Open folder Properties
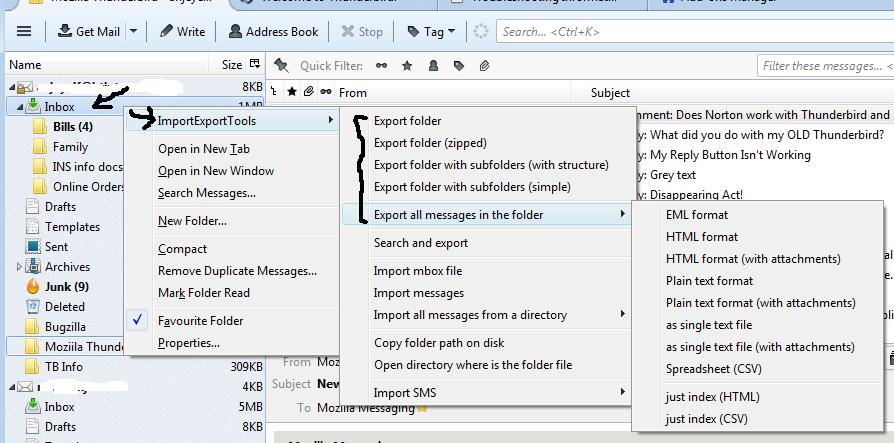 (x=189, y=343)
